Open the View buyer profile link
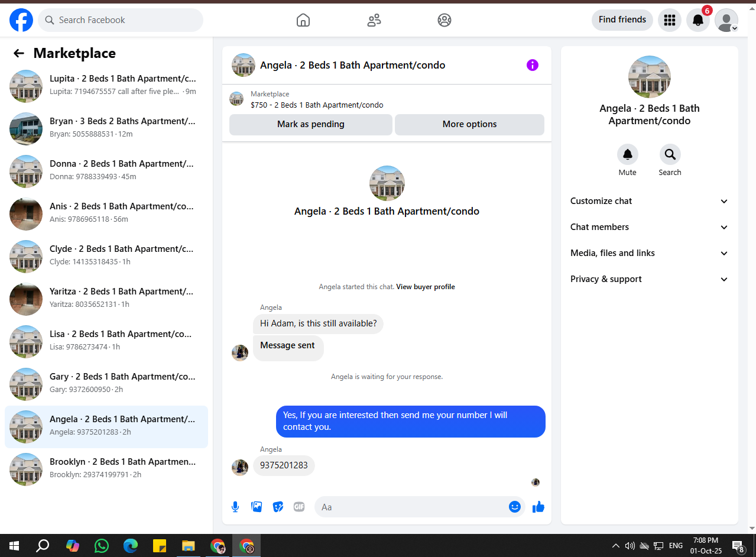756x557 pixels. [x=426, y=287]
